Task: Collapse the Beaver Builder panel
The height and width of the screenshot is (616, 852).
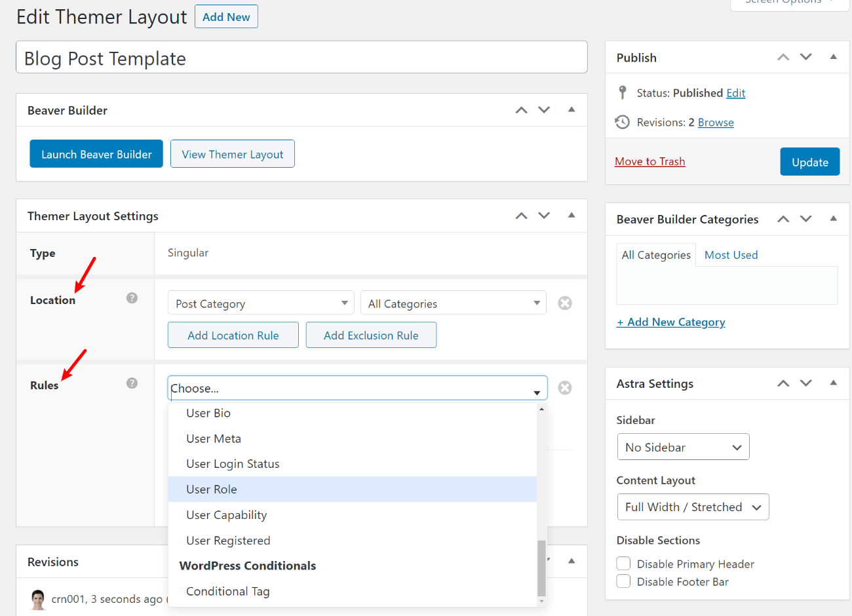Action: [571, 109]
